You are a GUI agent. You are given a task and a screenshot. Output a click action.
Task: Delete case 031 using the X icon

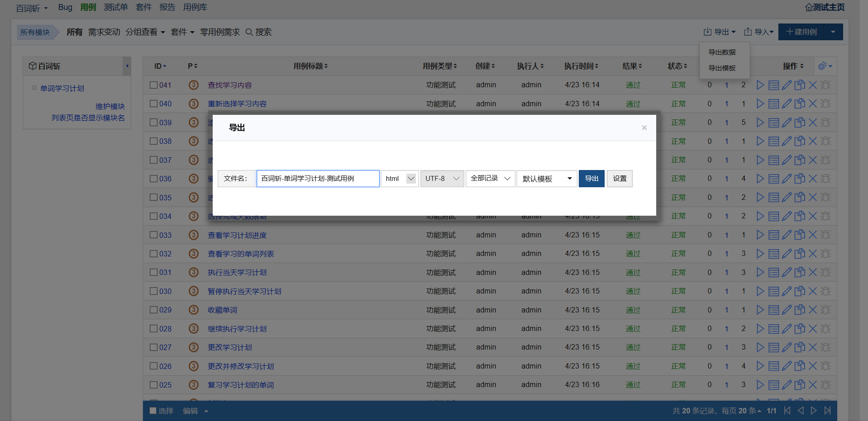(813, 273)
